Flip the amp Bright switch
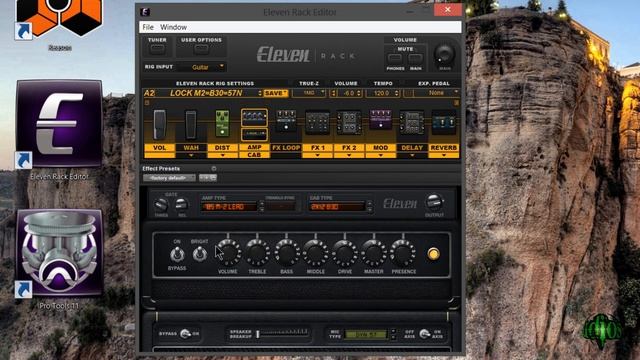The image size is (640, 360). click(200, 255)
